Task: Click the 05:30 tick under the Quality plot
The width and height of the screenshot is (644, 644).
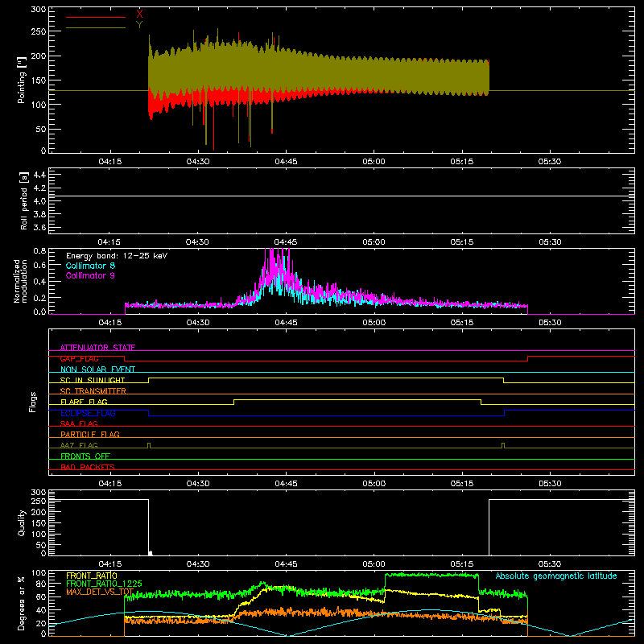Action: click(550, 564)
